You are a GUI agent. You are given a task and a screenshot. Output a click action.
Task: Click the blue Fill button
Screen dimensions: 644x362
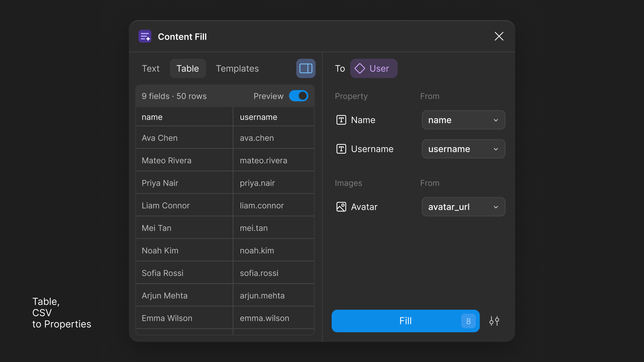click(406, 321)
